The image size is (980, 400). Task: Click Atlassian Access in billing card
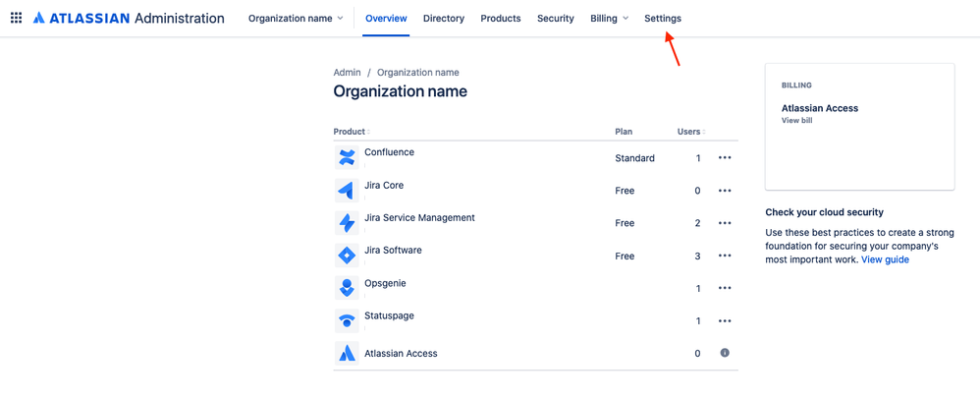pyautogui.click(x=820, y=108)
